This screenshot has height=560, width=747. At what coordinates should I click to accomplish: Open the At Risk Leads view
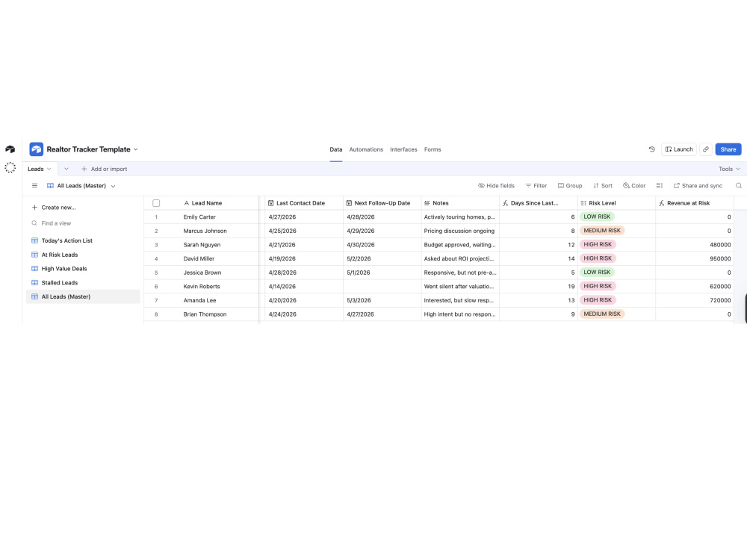(x=84, y=255)
